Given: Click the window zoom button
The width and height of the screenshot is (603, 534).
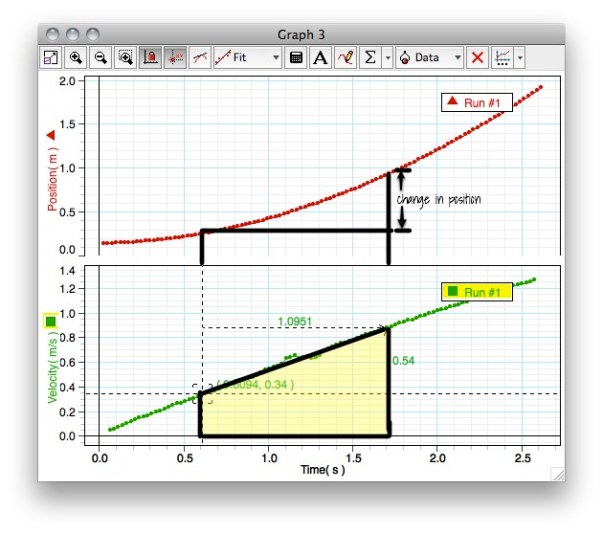Looking at the screenshot, I should 93,34.
